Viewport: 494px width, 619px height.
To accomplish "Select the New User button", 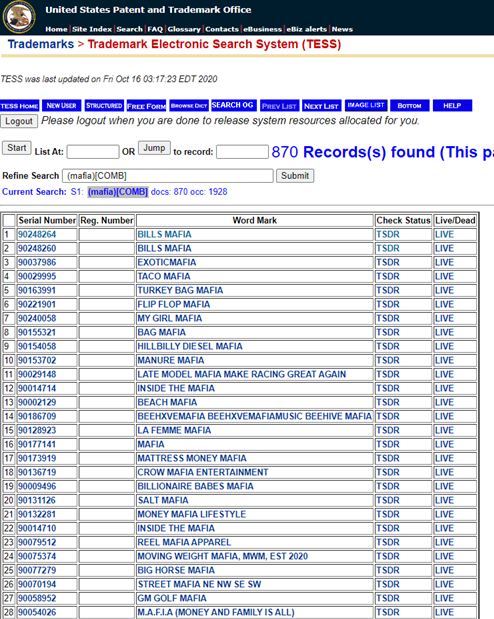I will 62,105.
